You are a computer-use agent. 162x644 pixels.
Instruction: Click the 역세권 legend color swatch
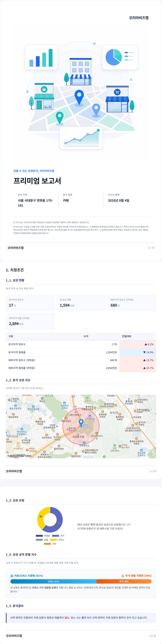(x=39, y=536)
